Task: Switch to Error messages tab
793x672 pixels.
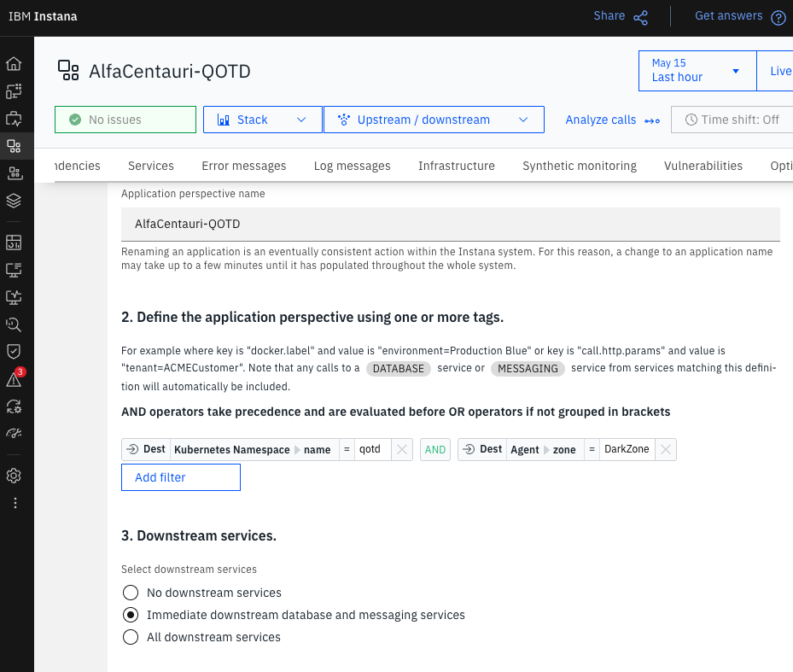Action: 244,166
